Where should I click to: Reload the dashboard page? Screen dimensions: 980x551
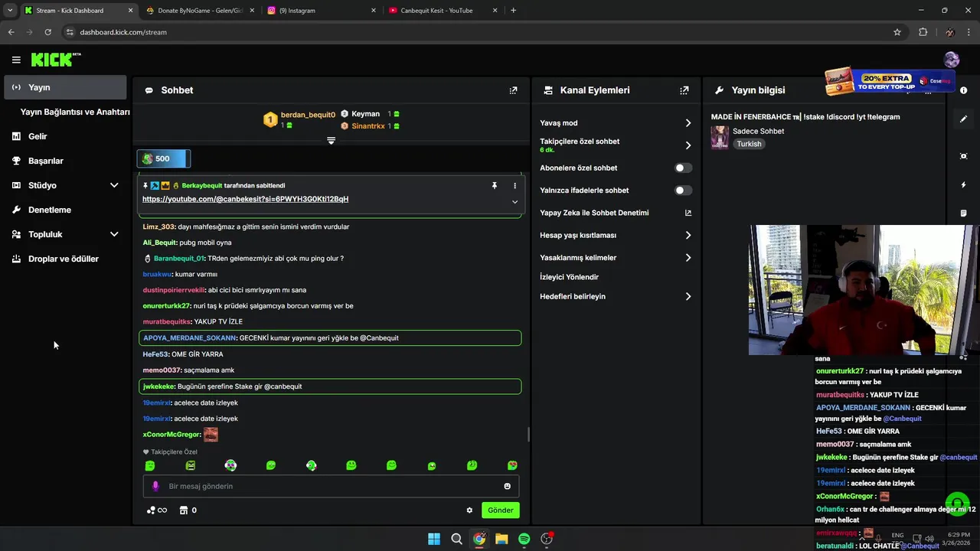tap(47, 32)
